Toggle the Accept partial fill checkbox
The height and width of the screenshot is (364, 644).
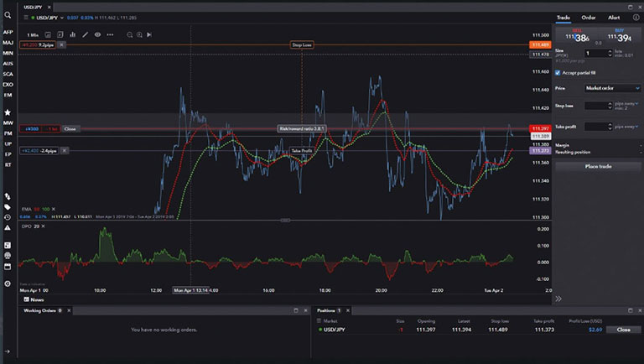[x=558, y=73]
